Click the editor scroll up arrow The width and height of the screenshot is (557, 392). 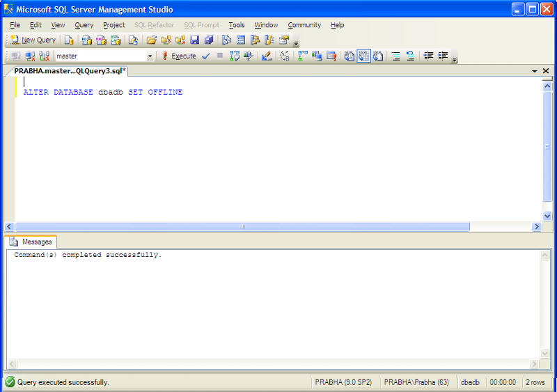[547, 86]
